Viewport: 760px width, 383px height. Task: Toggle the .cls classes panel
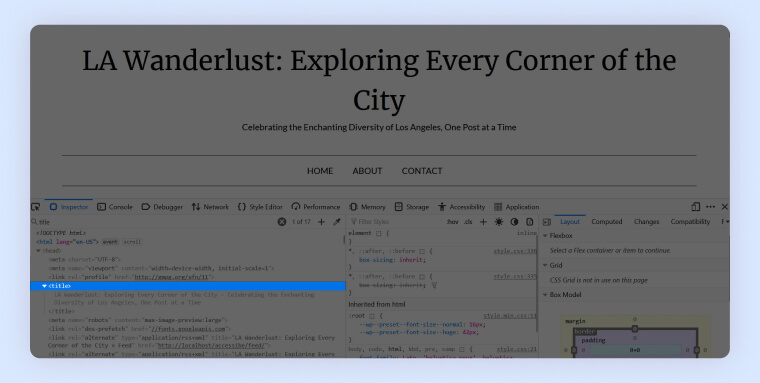click(x=468, y=222)
